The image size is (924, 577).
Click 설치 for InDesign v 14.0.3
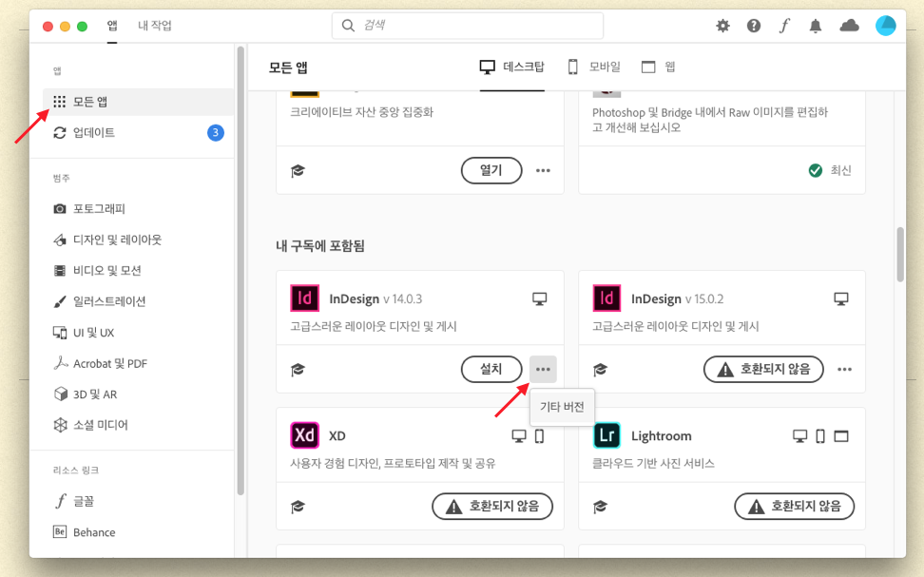click(x=491, y=369)
